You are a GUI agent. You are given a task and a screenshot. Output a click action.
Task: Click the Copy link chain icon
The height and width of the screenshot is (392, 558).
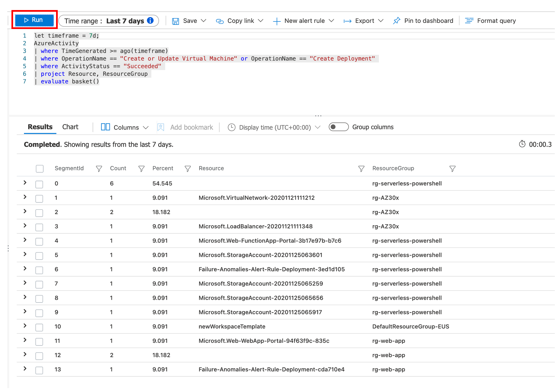pyautogui.click(x=220, y=21)
